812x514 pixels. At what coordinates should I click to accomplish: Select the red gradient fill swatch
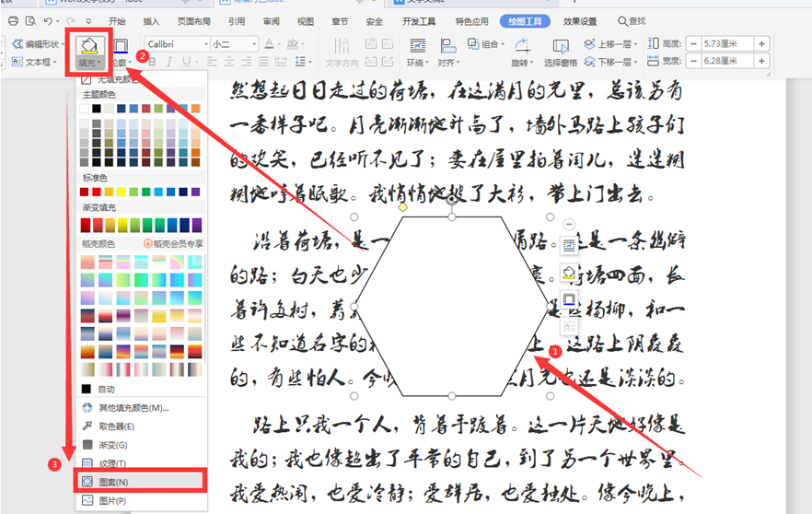pos(86,225)
